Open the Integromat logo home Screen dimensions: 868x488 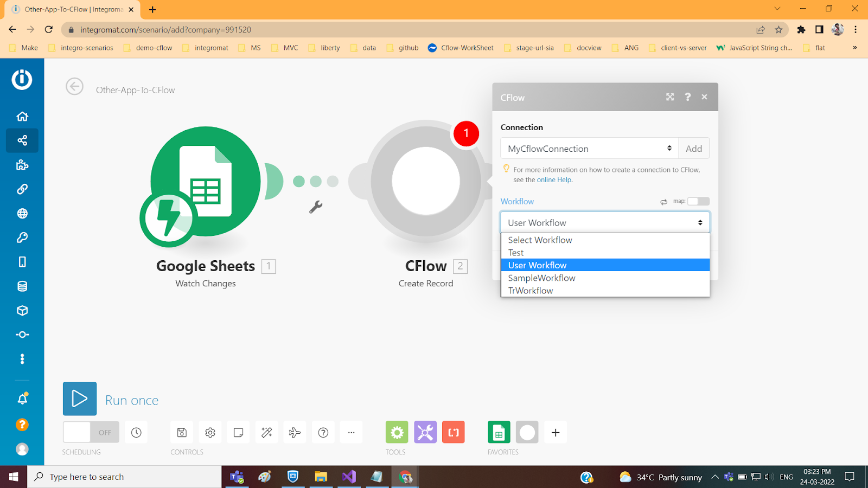(22, 79)
